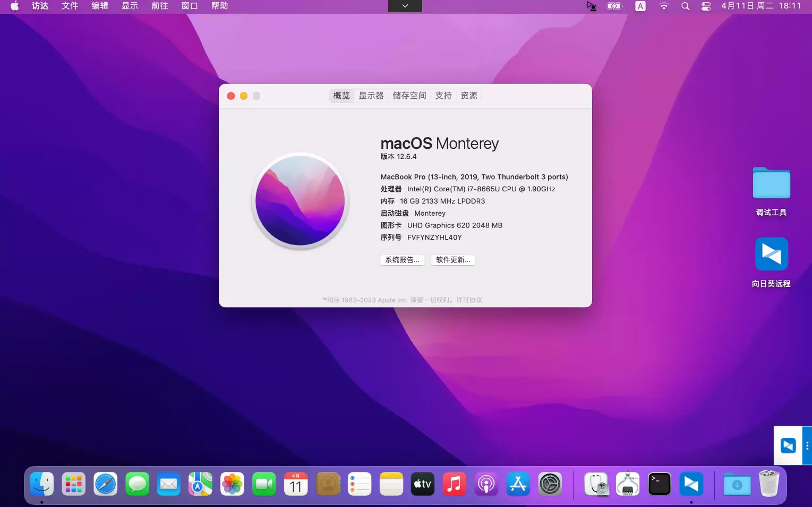Viewport: 812px width, 507px height.
Task: Open the Apple menu
Action: (14, 6)
